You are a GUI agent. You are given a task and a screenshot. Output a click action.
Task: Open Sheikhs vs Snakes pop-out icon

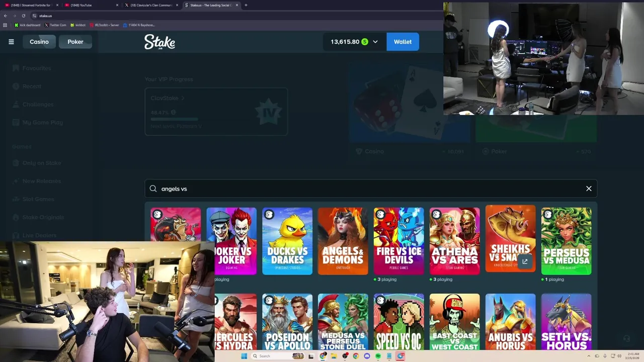(x=525, y=261)
